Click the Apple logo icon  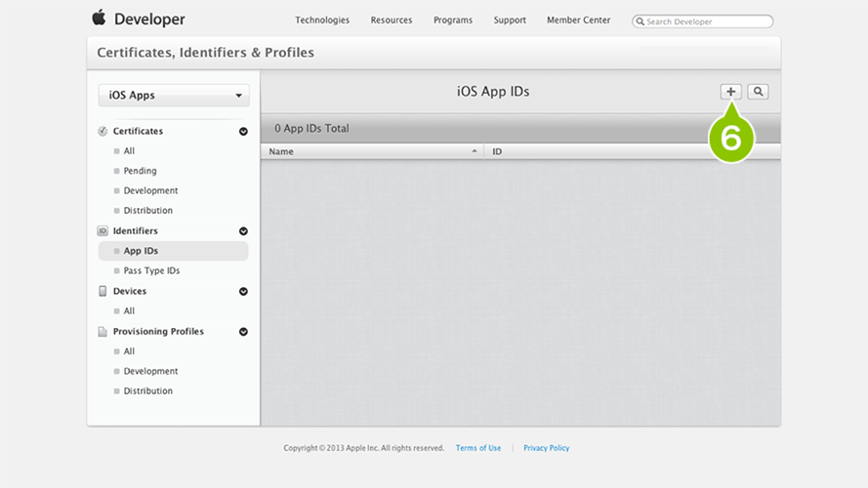click(x=99, y=18)
